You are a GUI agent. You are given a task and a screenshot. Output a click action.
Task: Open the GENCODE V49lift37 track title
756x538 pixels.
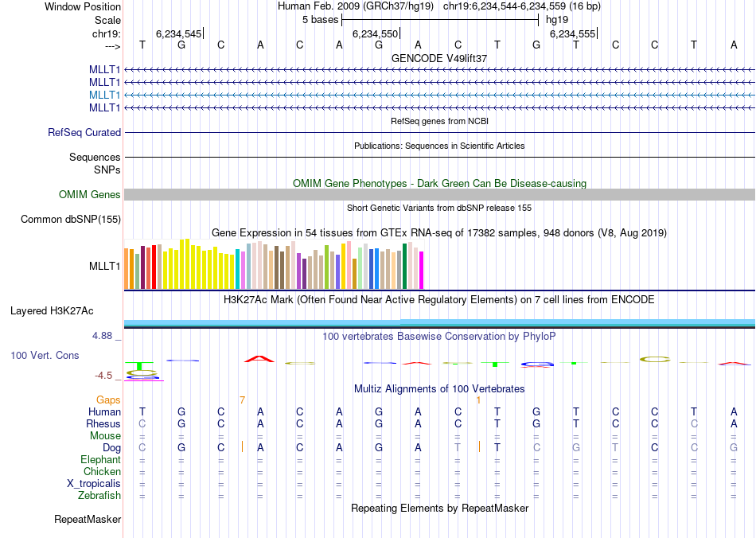(439, 58)
